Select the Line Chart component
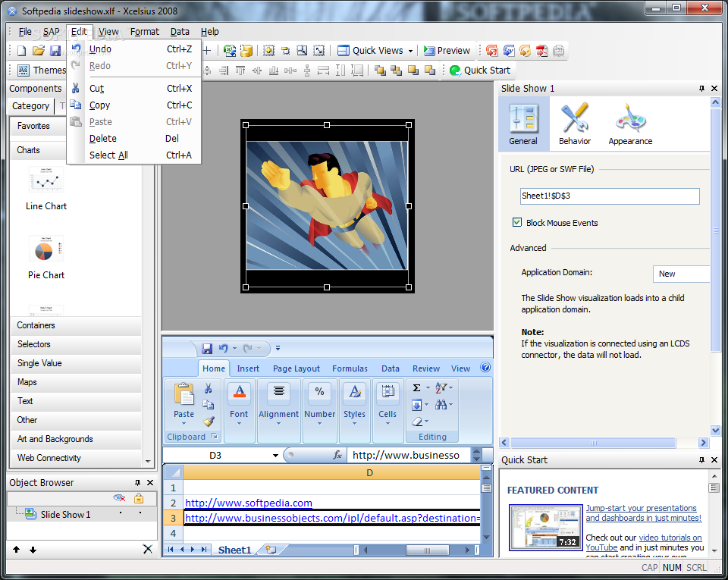728x580 pixels. point(46,188)
